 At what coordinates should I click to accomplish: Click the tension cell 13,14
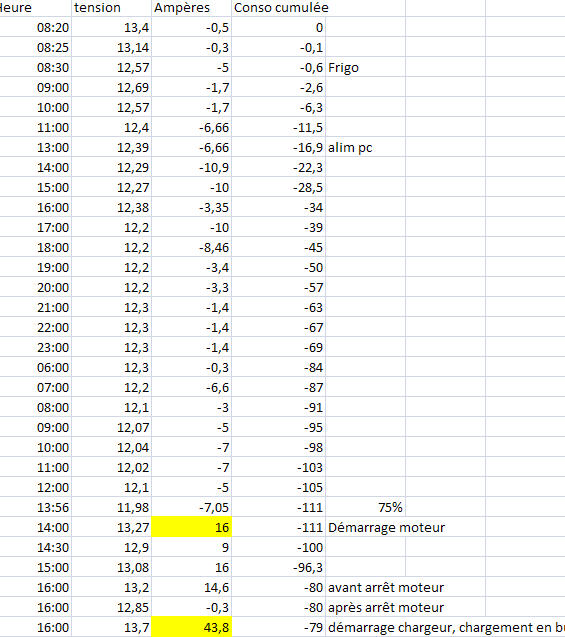112,47
